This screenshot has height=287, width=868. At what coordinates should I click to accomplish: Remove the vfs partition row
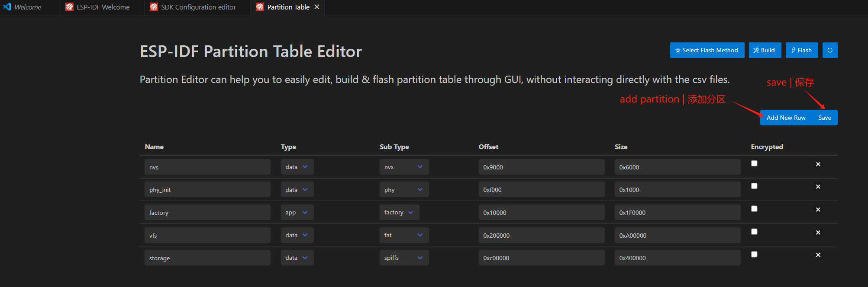pos(818,233)
